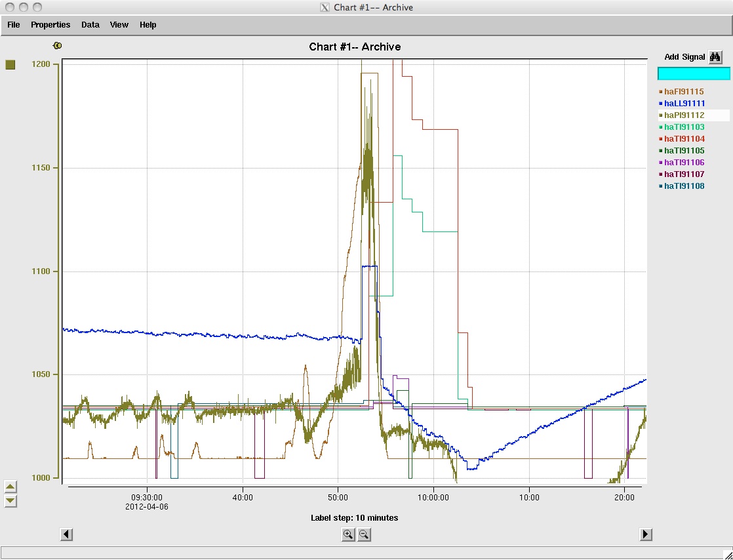Open the Data menu
Image resolution: width=733 pixels, height=560 pixels.
pos(90,25)
